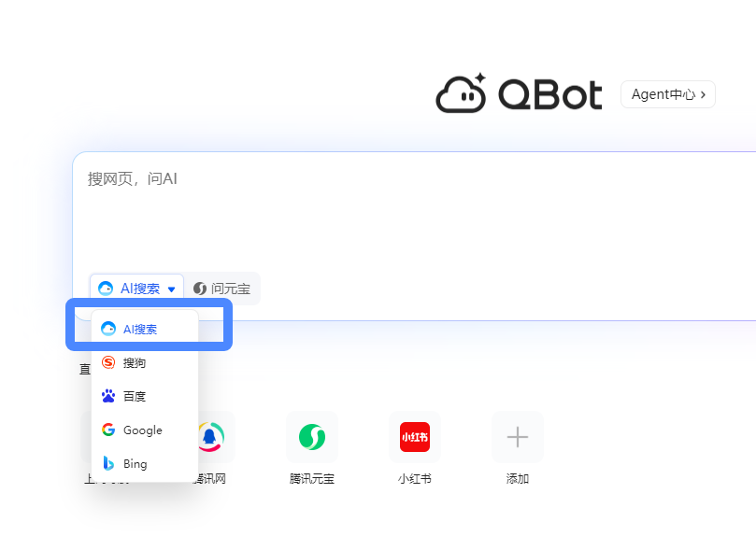Select AI搜索 from the engine list
The width and height of the screenshot is (756, 550).
coord(140,329)
